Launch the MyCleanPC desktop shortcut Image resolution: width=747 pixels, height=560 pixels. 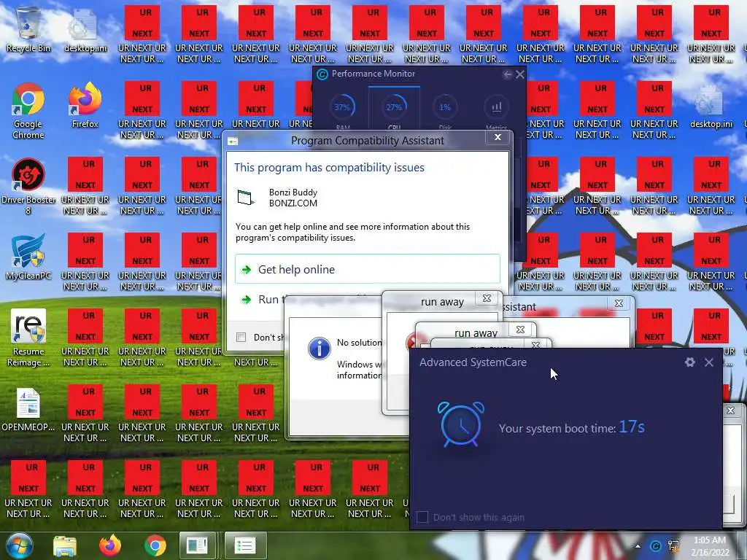28,257
